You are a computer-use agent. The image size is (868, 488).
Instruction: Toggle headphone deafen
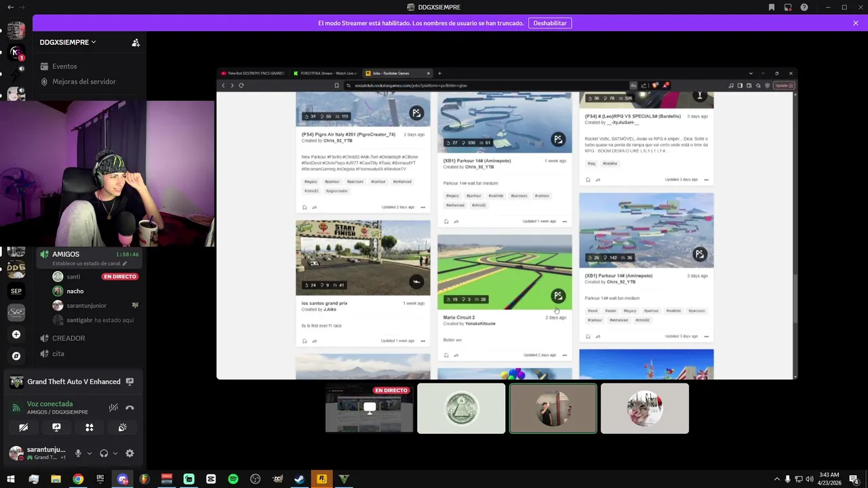[x=104, y=453]
